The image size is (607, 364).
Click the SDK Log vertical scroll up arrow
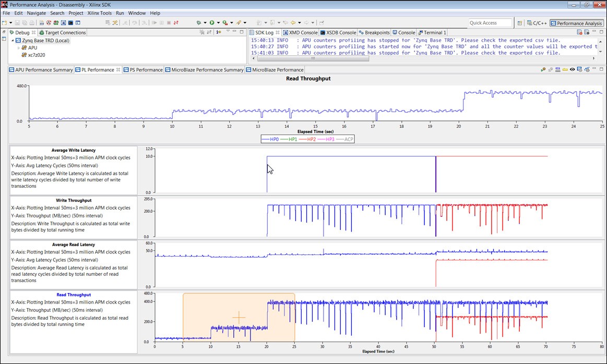pos(600,41)
